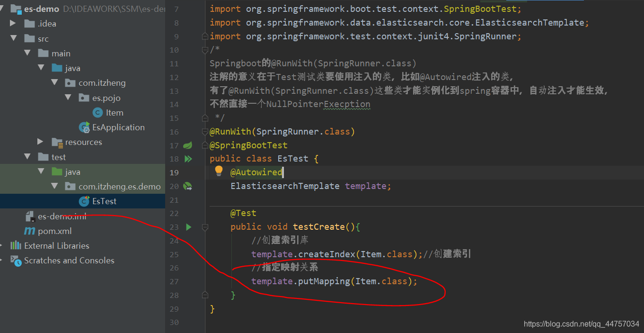Open the yellow light bulb intention actions

[x=219, y=171]
